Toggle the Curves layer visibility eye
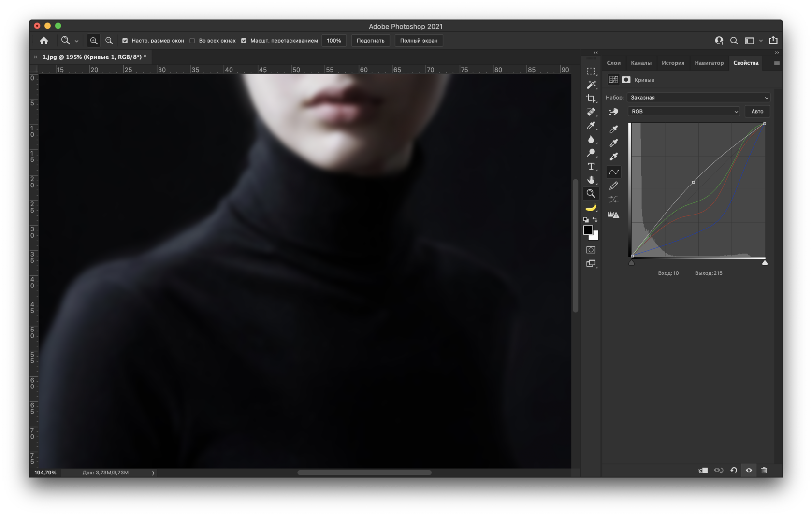The image size is (812, 516). (x=749, y=470)
